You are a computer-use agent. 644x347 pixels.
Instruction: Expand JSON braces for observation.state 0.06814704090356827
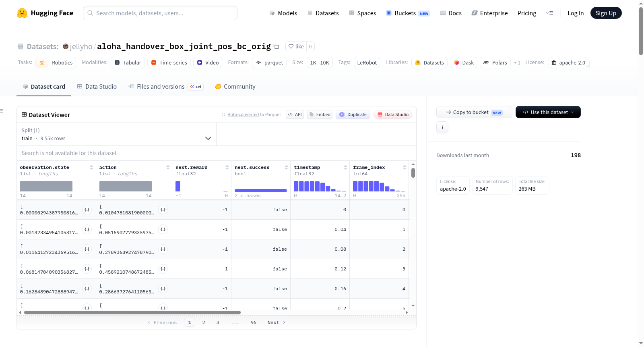pos(87,269)
